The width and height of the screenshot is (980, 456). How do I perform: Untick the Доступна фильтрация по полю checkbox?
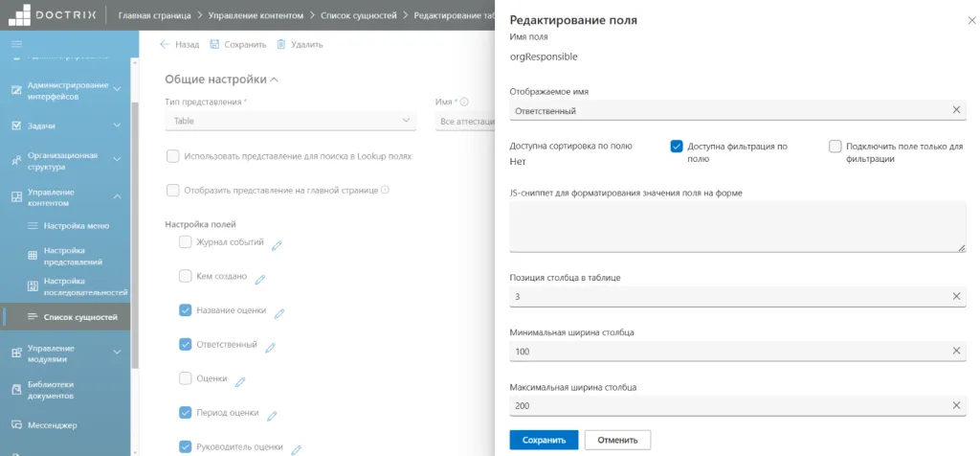click(x=676, y=147)
